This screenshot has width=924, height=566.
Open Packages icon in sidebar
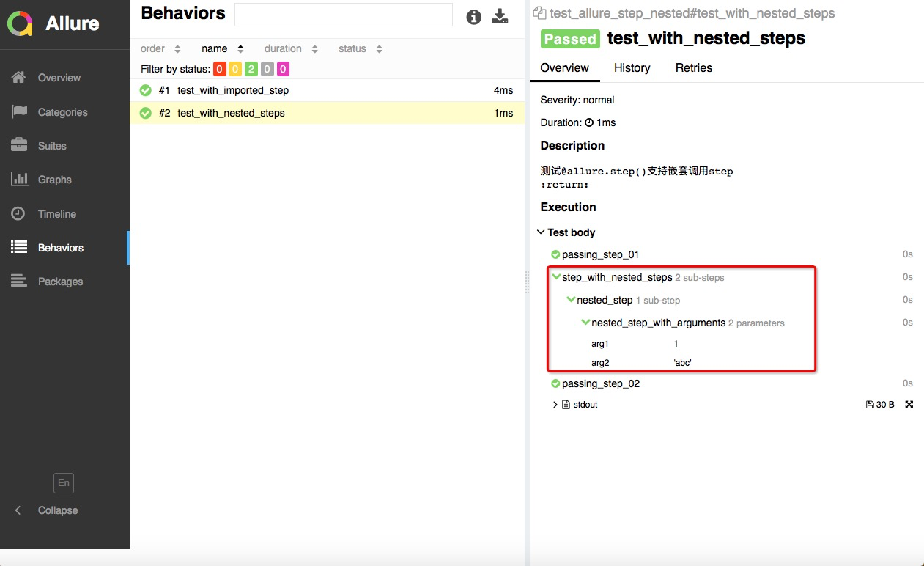[19, 281]
